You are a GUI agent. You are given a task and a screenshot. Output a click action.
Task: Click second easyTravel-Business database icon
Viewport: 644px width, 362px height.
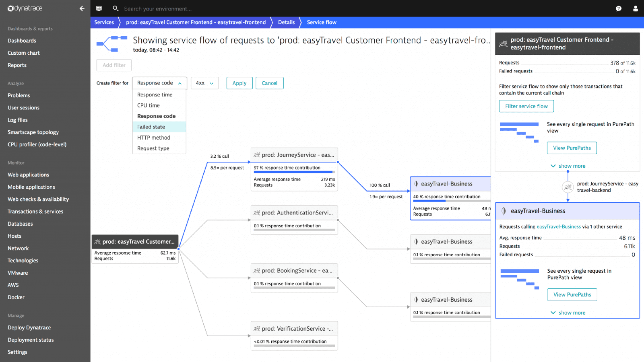pos(416,242)
